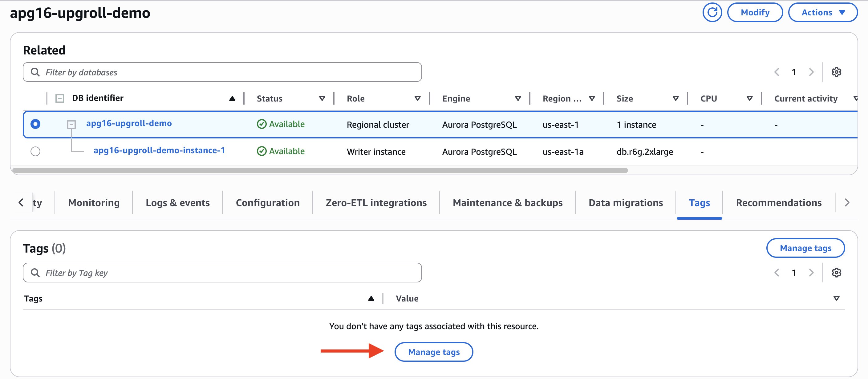868x379 pixels.
Task: Select the apg16-upgroll-demo cluster radio button
Action: pos(35,124)
